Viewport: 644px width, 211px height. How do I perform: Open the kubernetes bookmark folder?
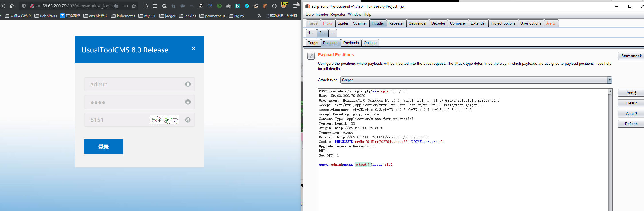point(123,16)
